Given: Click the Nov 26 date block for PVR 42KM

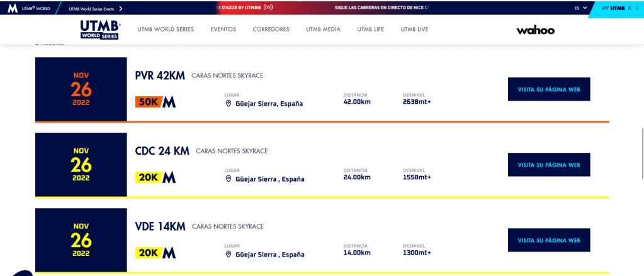Looking at the screenshot, I should 81,89.
